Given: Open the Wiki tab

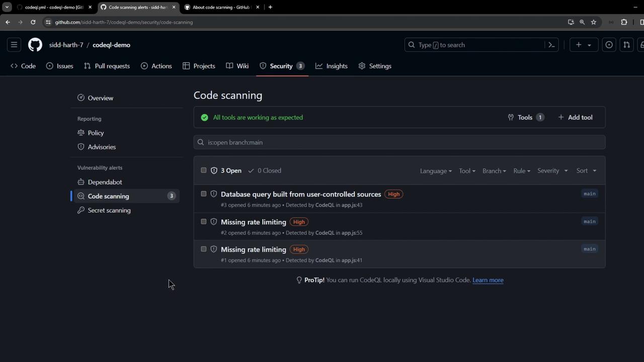Looking at the screenshot, I should coord(237,66).
